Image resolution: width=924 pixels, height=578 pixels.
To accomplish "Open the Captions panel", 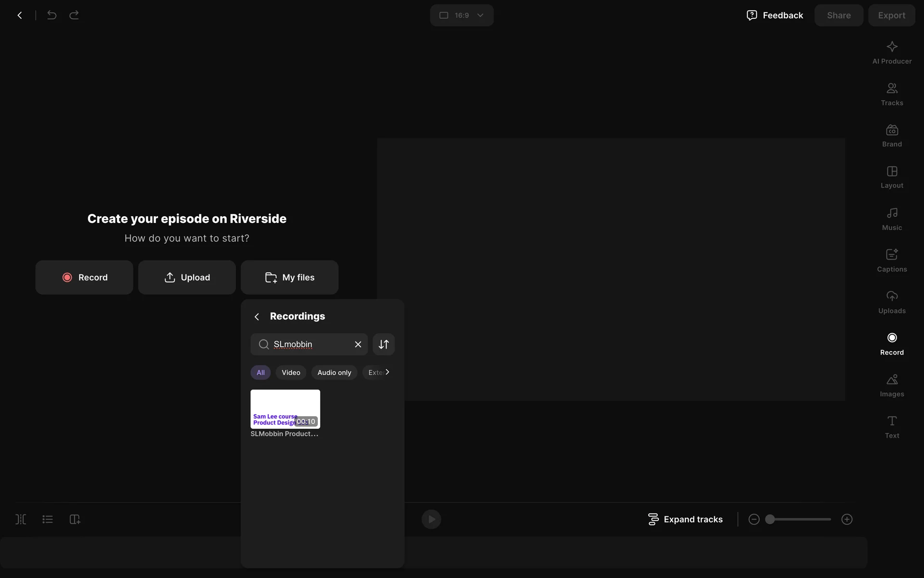I will (892, 260).
